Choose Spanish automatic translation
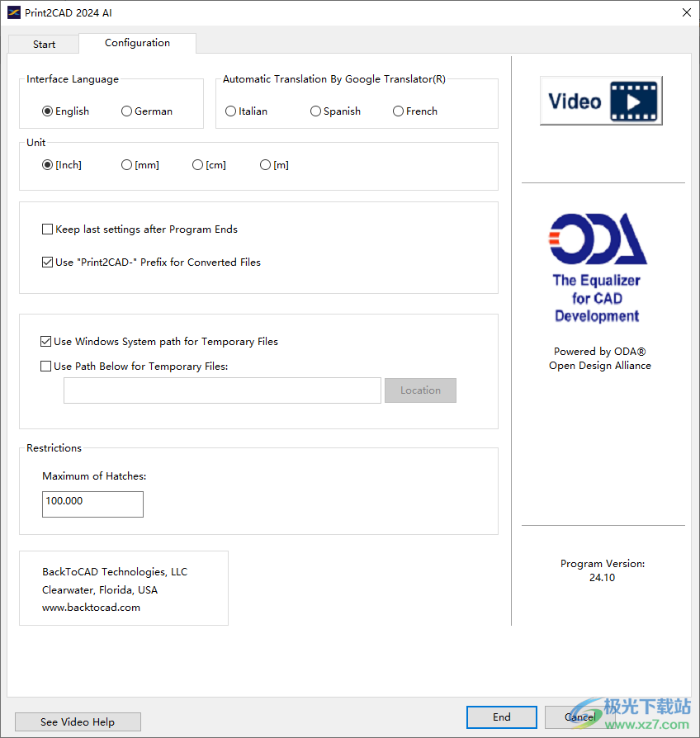Viewport: 700px width, 738px height. click(336, 111)
